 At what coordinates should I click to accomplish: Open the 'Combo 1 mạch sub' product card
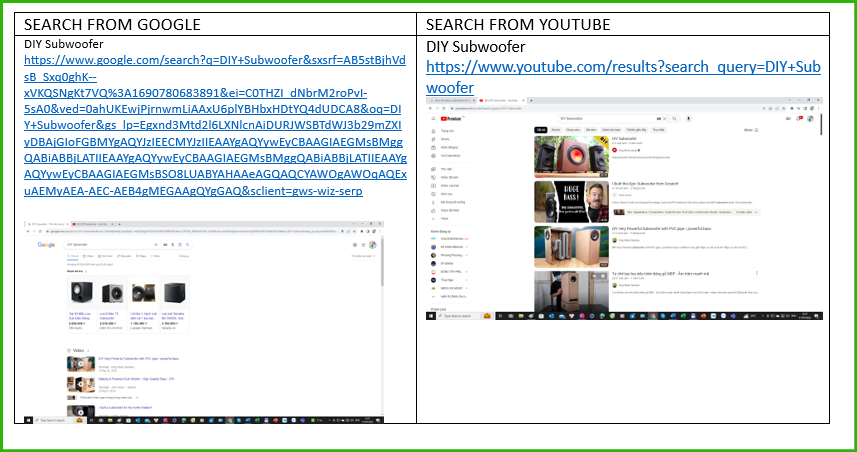point(144,304)
